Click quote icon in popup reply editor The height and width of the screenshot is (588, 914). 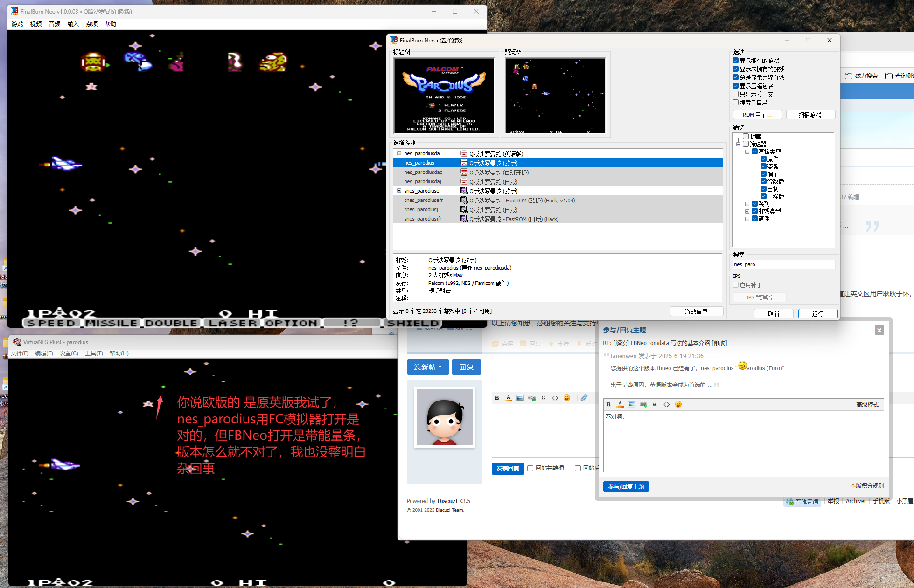click(x=655, y=404)
